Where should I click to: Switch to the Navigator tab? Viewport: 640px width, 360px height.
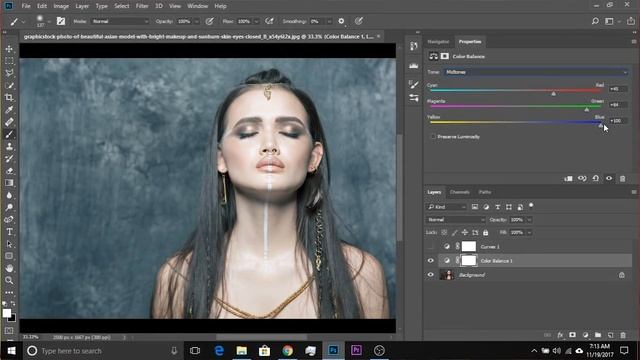[x=438, y=42]
